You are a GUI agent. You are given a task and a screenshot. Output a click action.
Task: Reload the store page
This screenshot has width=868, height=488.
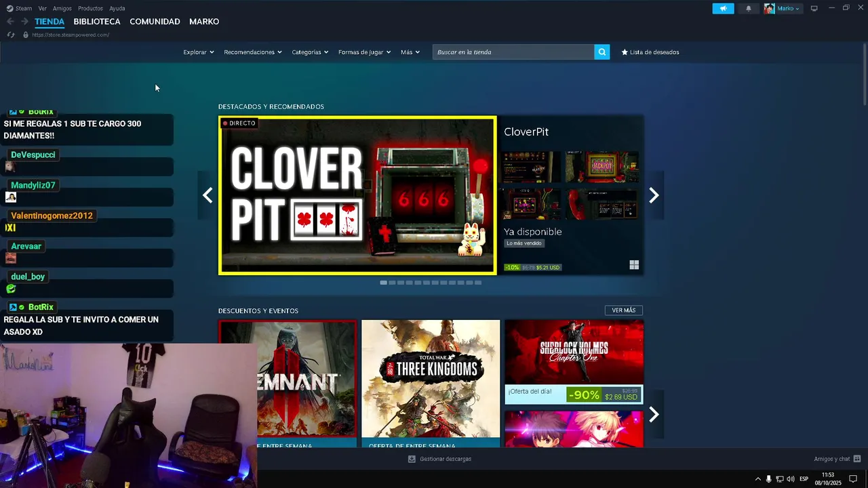pos(10,35)
